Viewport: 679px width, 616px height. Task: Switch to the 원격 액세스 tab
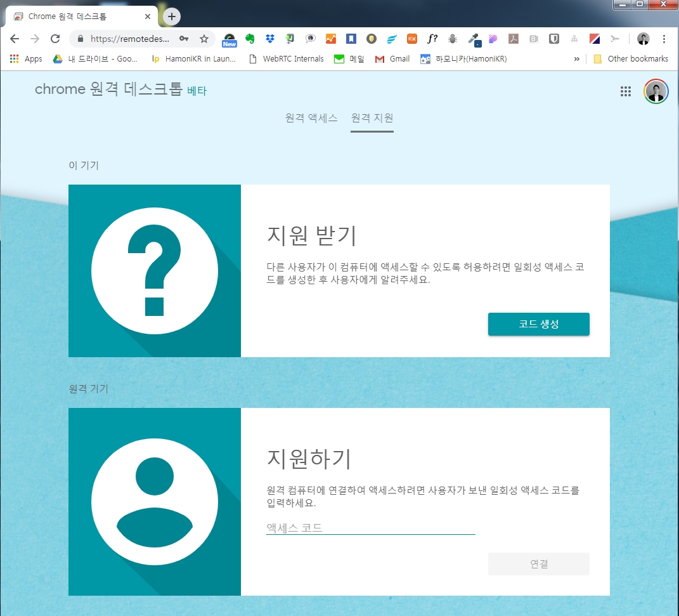(311, 117)
